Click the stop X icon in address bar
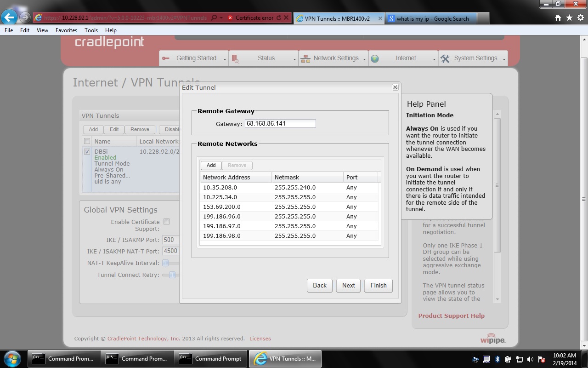The width and height of the screenshot is (588, 368). 286,18
